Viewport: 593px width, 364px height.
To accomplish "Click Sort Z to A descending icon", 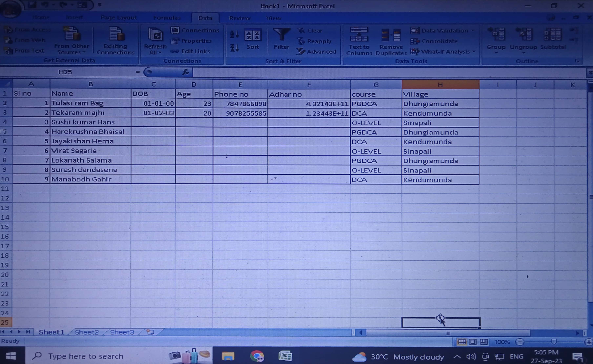I will click(234, 48).
